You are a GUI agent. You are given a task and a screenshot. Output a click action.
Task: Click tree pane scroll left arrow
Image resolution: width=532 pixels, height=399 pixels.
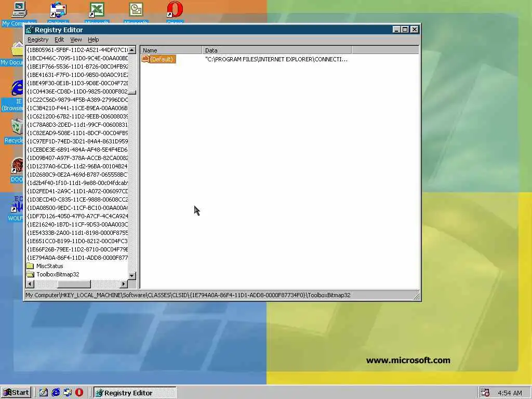coord(30,284)
